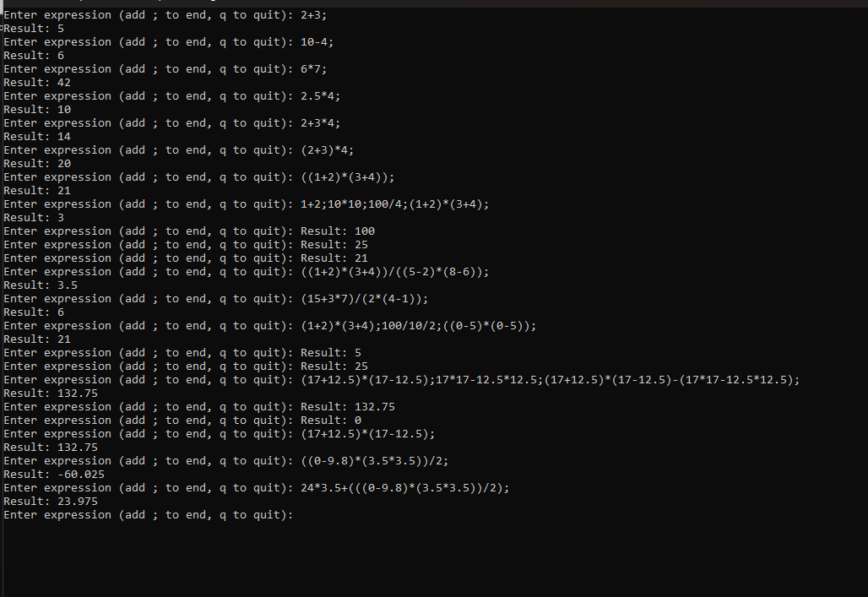Click the 1+2;10*10;100/4;(1+2)*(3+4); input
This screenshot has height=597, width=868.
pos(394,204)
